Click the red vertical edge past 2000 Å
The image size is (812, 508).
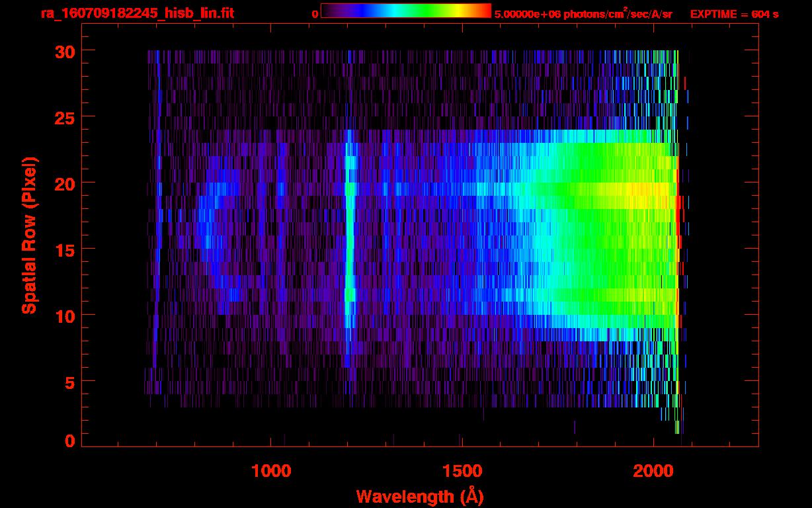(x=677, y=225)
